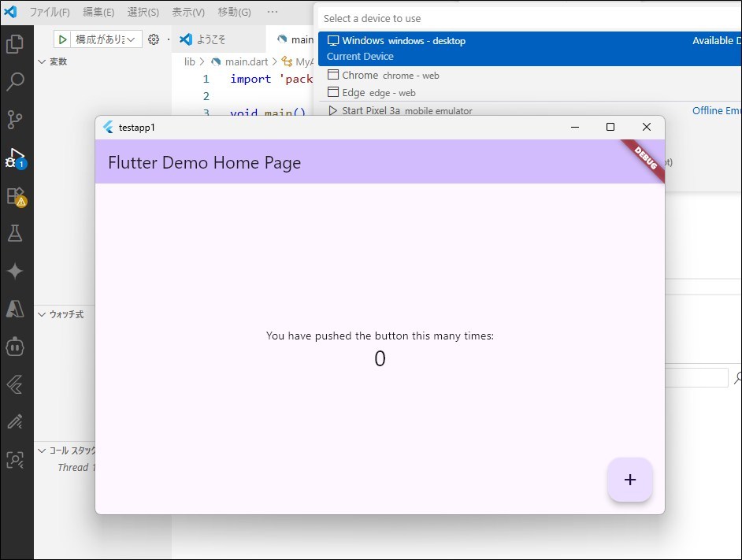Select Edge web device
Screen dimensions: 742x560
click(x=530, y=92)
